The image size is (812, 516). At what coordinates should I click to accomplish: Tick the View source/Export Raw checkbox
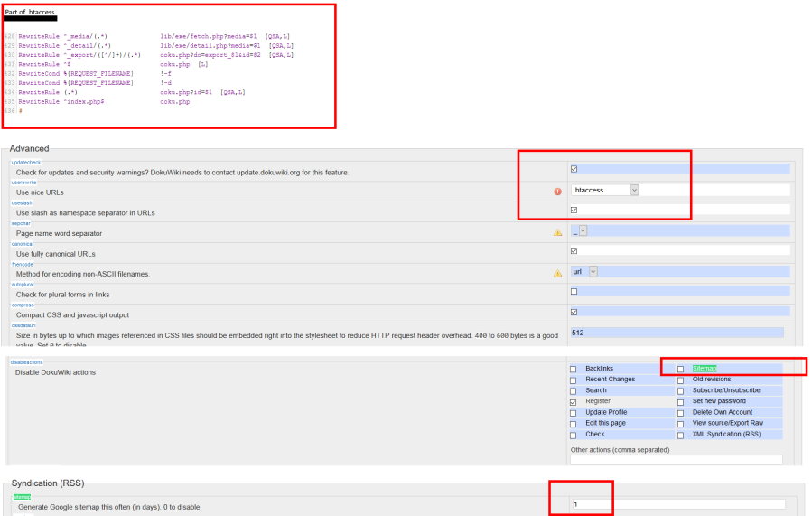coord(680,425)
